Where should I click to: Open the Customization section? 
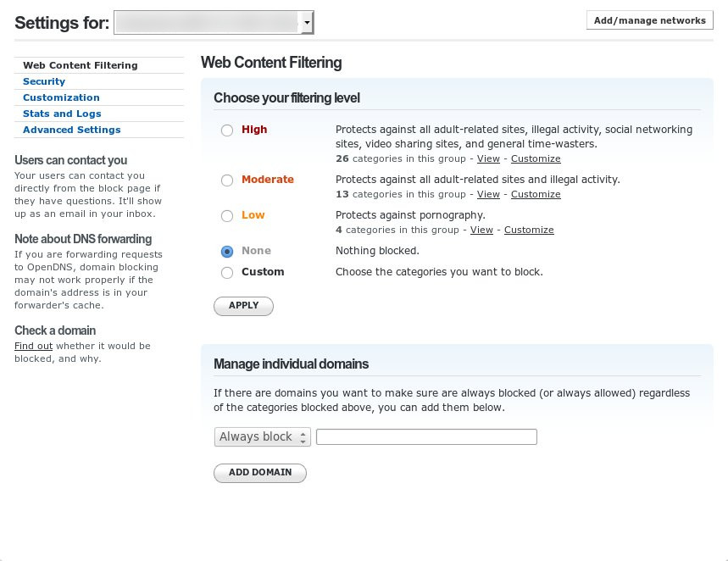(61, 97)
